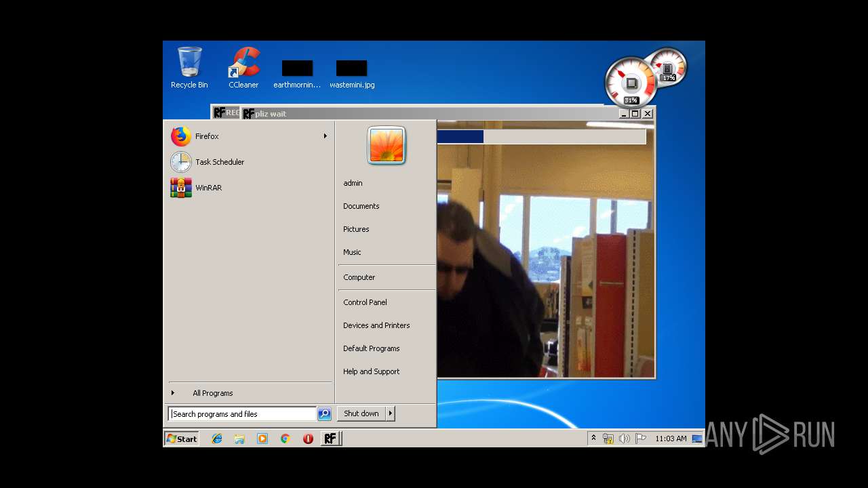This screenshot has width=868, height=488.
Task: Launch Google Chrome from the taskbar
Action: pyautogui.click(x=285, y=439)
